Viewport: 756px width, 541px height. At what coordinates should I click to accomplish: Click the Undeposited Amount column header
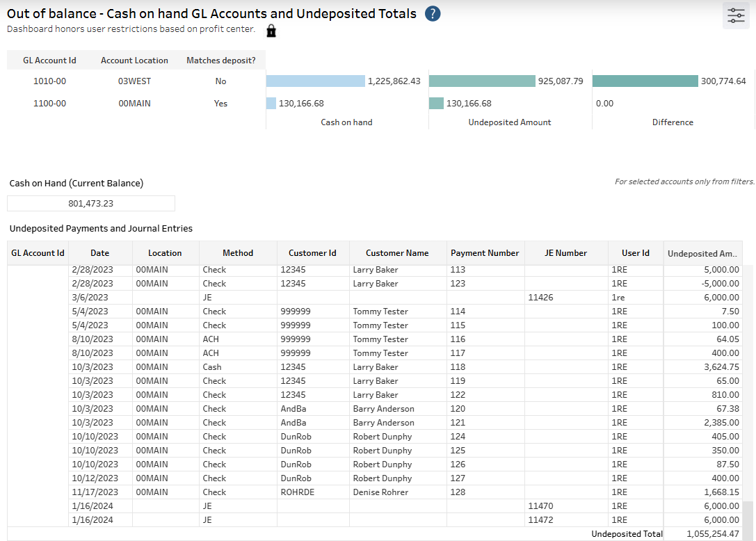pos(702,254)
